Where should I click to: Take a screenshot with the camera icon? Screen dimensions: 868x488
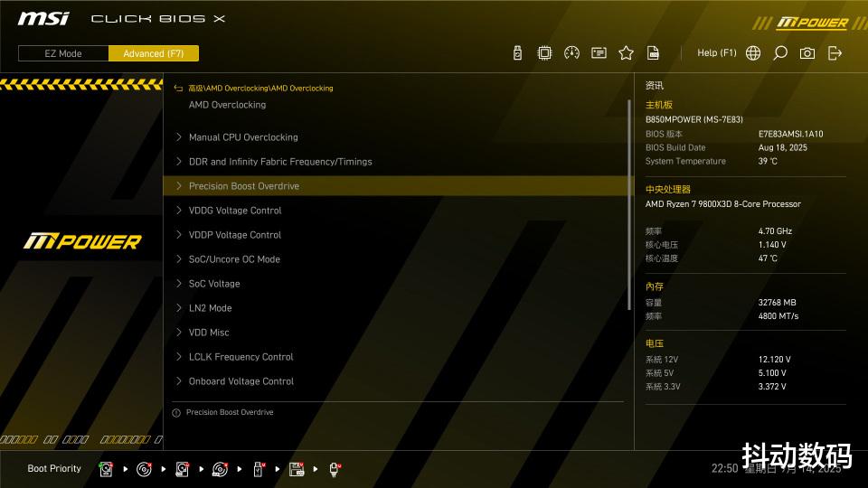pyautogui.click(x=807, y=53)
